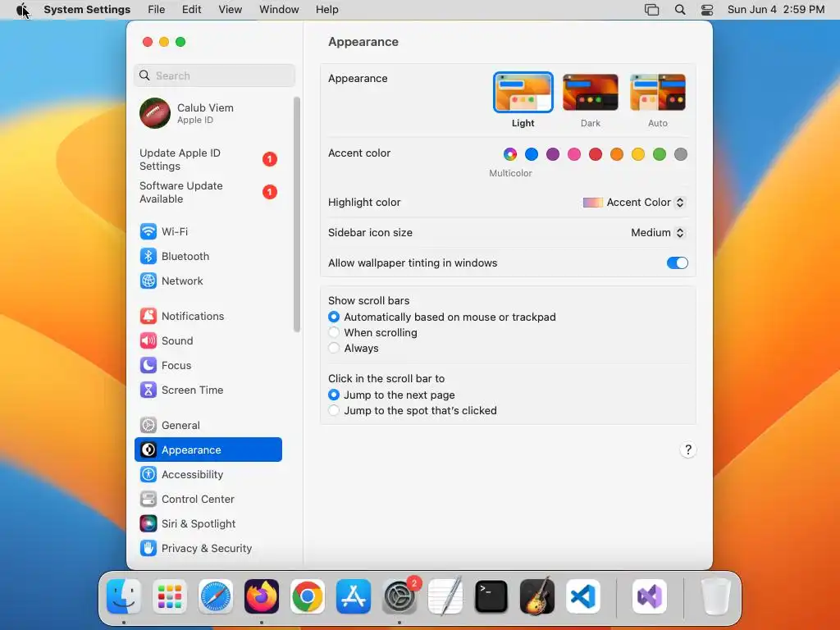The width and height of the screenshot is (840, 630).
Task: Open Visual Studio purple icon in Dock
Action: (650, 596)
